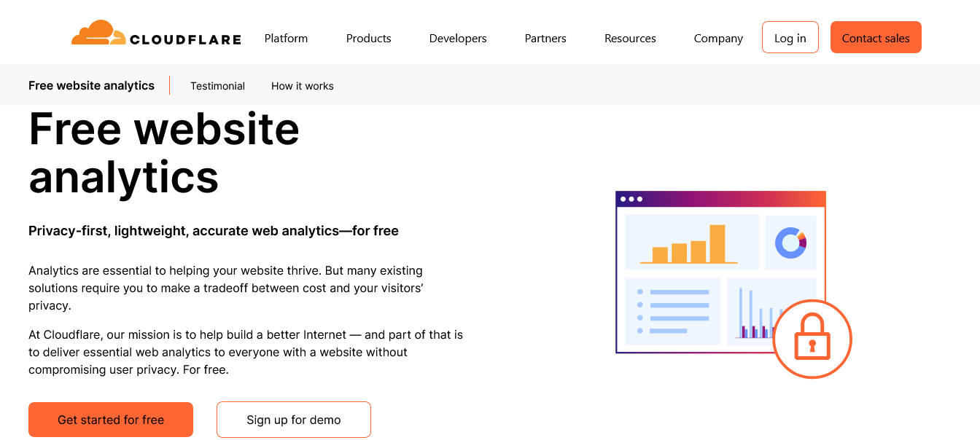Click Get started for free button
The width and height of the screenshot is (980, 440).
pos(111,420)
